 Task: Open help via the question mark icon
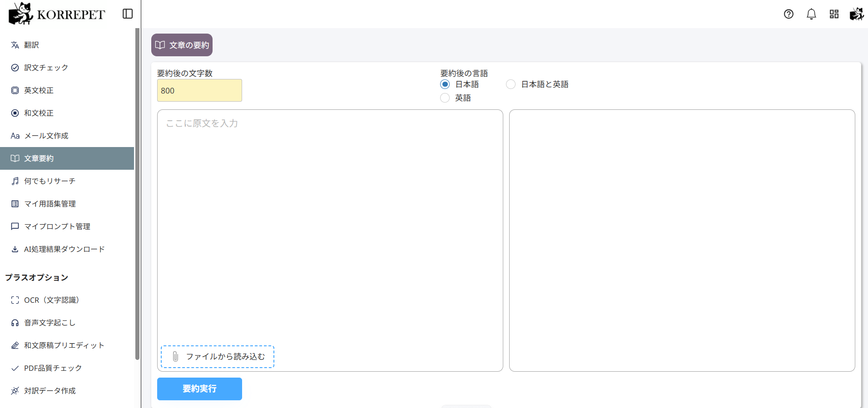pos(789,14)
